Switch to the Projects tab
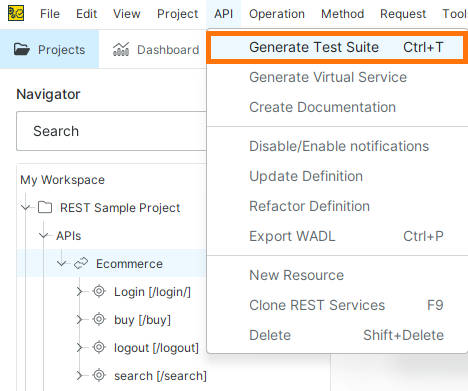468x391 pixels. pos(49,49)
